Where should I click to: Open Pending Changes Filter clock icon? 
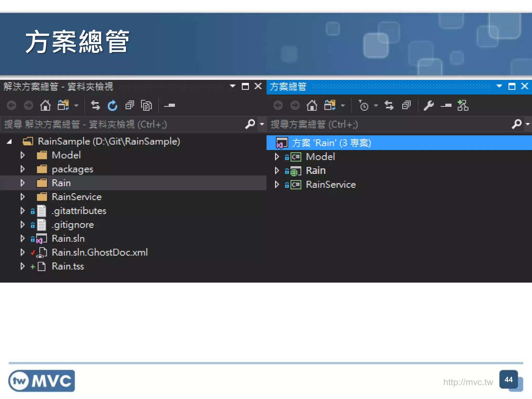tap(364, 105)
